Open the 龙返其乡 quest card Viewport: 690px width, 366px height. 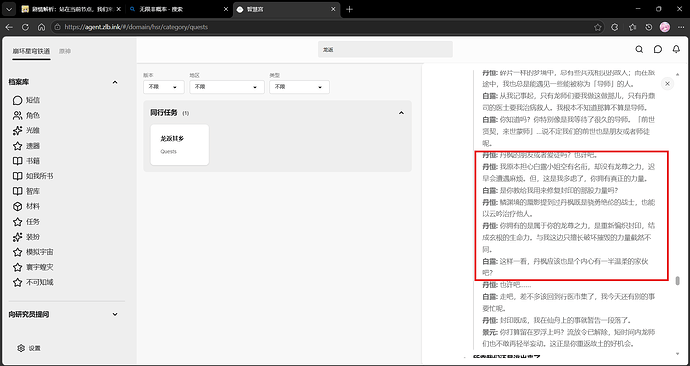(180, 145)
